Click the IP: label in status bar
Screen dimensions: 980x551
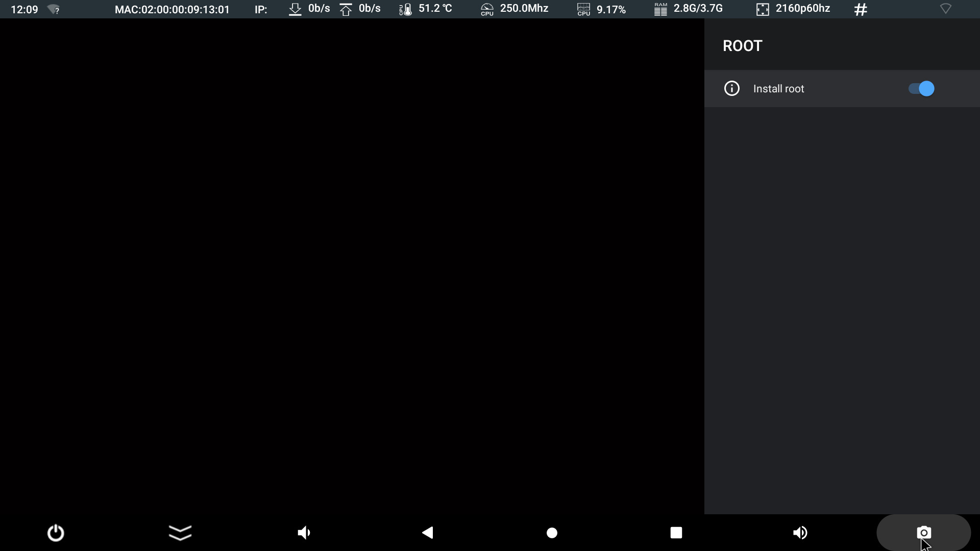pyautogui.click(x=261, y=9)
